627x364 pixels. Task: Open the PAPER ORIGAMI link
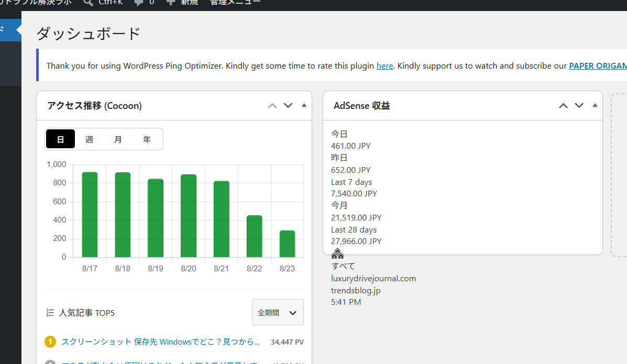coord(598,65)
